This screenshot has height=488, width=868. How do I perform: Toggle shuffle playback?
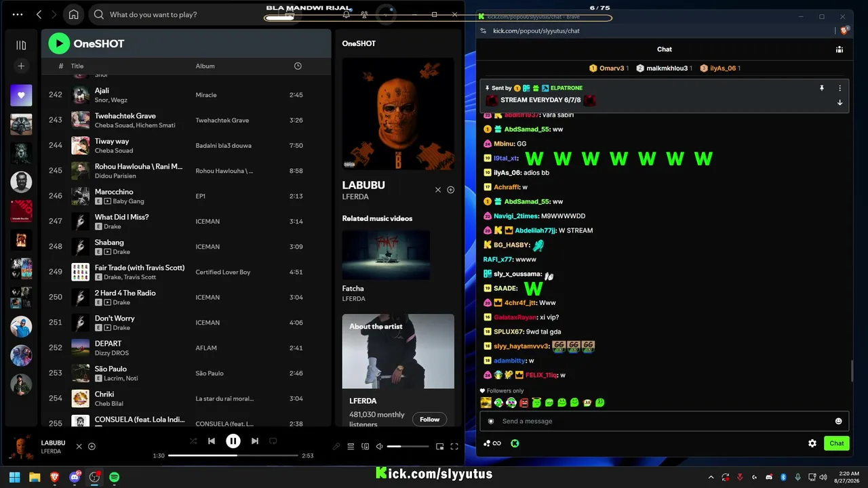(x=193, y=441)
